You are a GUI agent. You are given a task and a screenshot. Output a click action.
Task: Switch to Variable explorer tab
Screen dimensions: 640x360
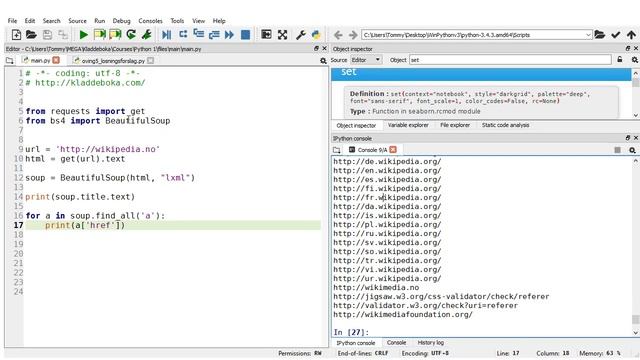tap(408, 125)
